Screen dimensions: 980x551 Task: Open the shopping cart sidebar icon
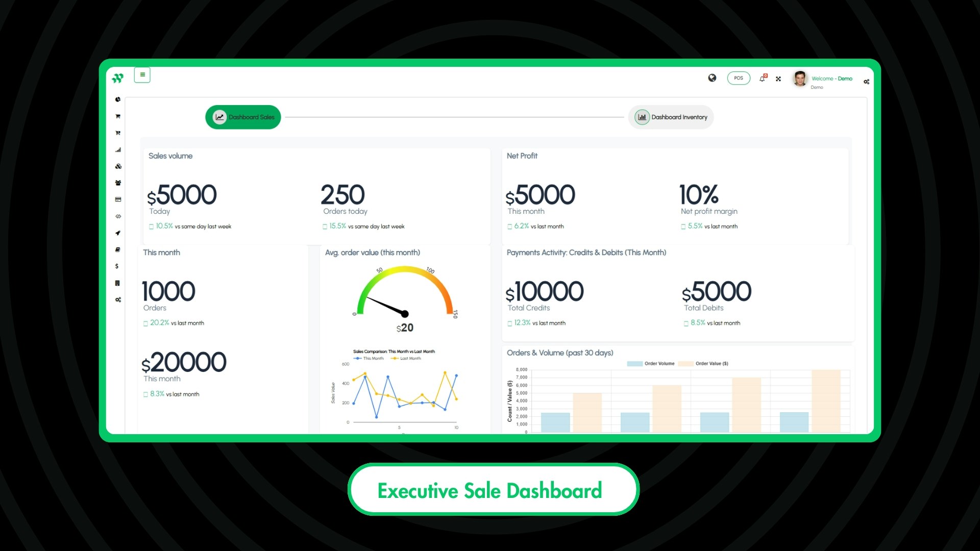[x=117, y=116]
